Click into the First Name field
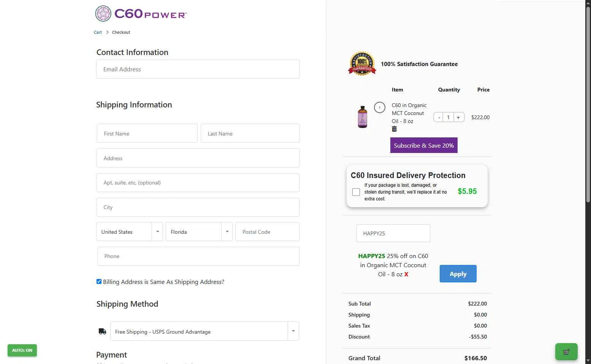Viewport: 591px width, 364px height. (x=147, y=133)
